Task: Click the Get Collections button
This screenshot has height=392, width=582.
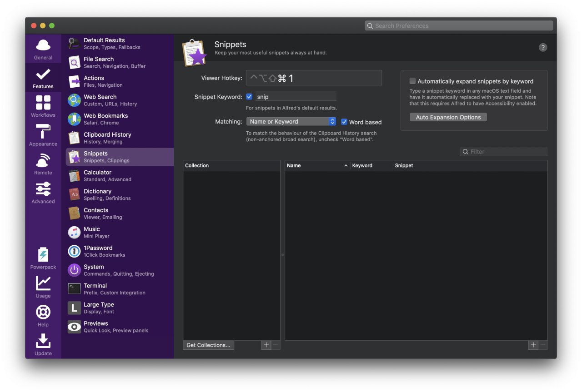Action: click(208, 345)
